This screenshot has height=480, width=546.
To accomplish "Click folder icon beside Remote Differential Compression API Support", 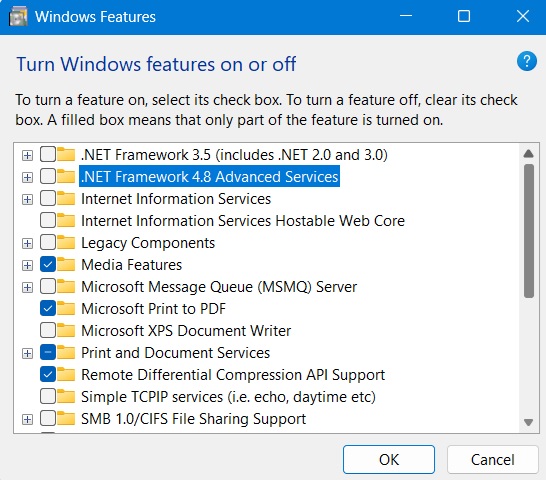I will click(66, 374).
